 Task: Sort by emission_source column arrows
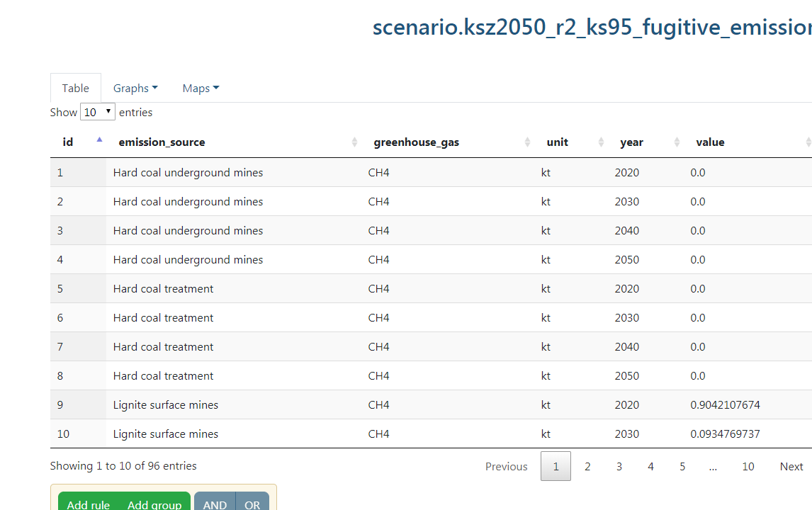tap(354, 142)
